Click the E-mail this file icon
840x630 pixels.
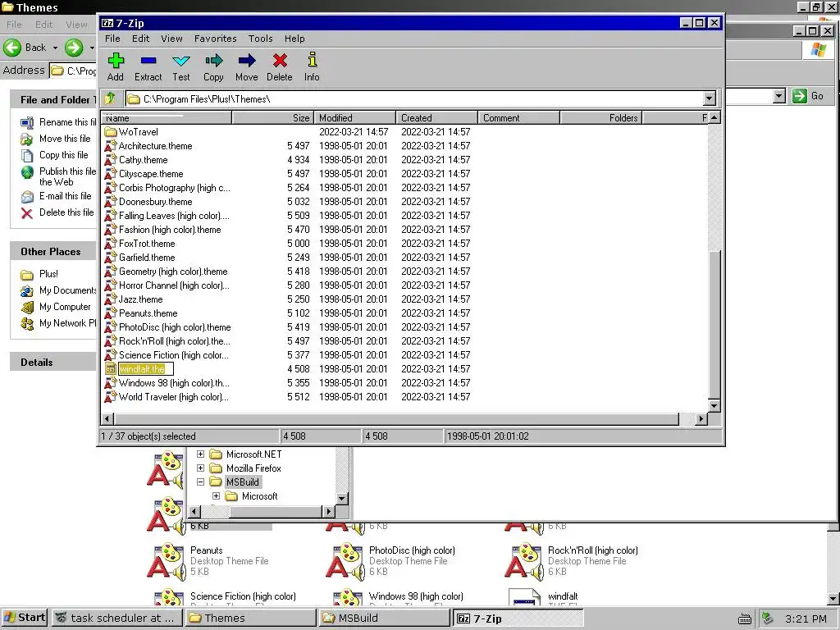(27, 197)
